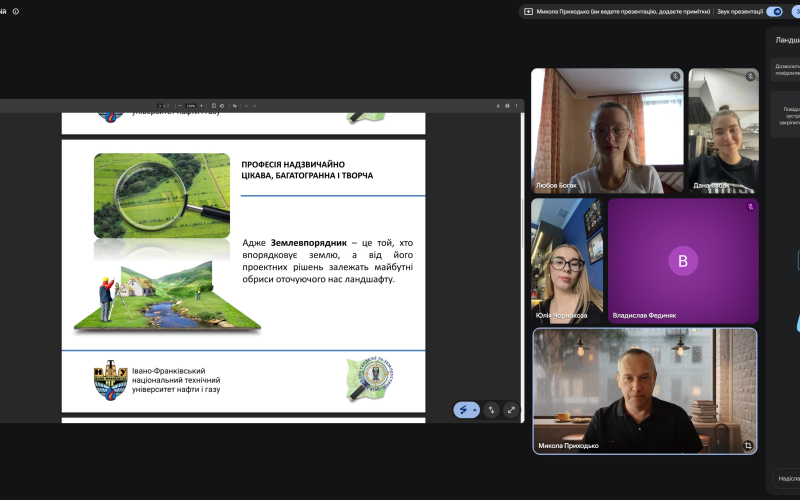The width and height of the screenshot is (800, 500).
Task: Select Юлія Чорнокоза video tile
Action: click(567, 261)
